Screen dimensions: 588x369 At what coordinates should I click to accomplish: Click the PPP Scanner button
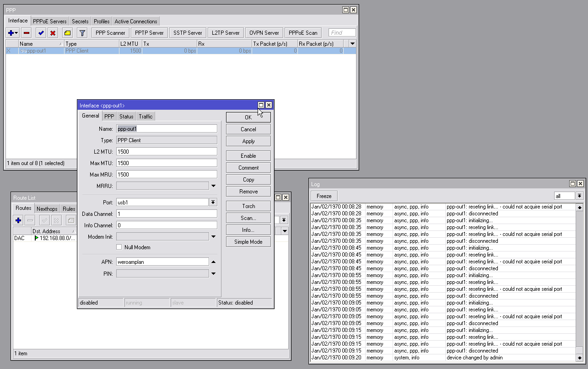click(110, 33)
